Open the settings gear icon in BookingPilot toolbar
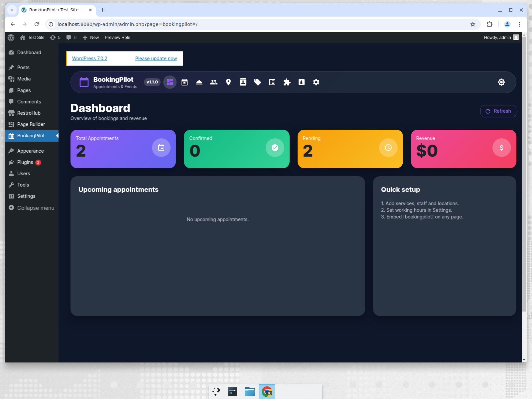 coord(316,82)
